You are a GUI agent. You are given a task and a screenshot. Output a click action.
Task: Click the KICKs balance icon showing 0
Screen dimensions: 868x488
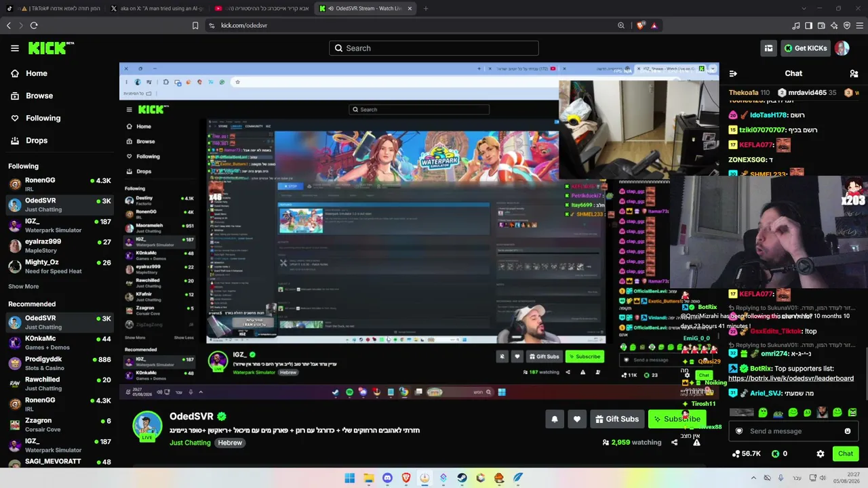[779, 453]
